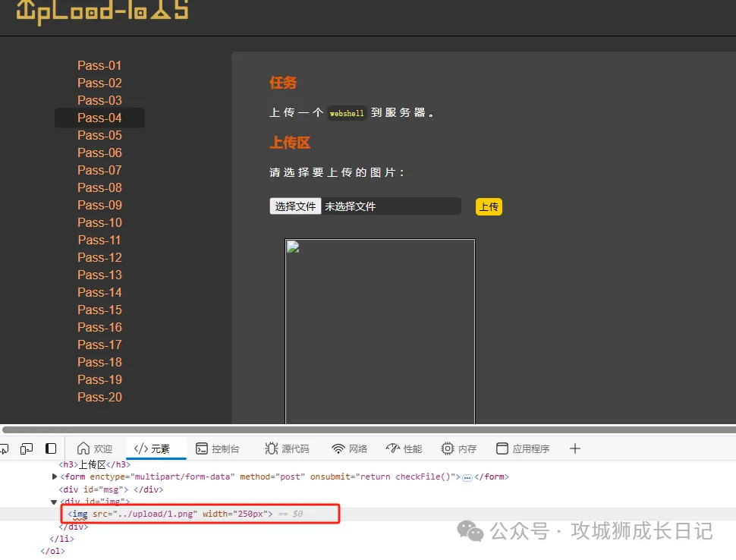Open the 源代码 (Sources) panel
This screenshot has height=560, width=736.
point(287,448)
